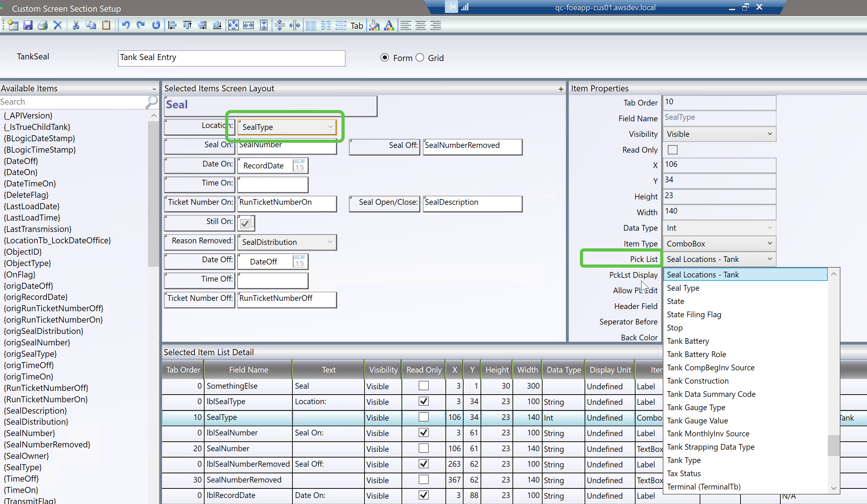Toggle the Still On checkbox in layout
This screenshot has height=504, width=867.
coord(245,223)
